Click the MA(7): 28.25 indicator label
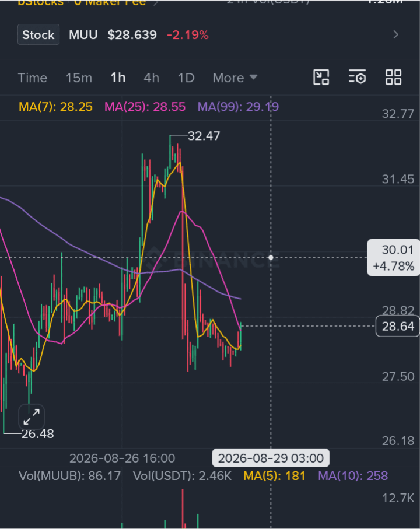This screenshot has height=529, width=420. (x=55, y=107)
